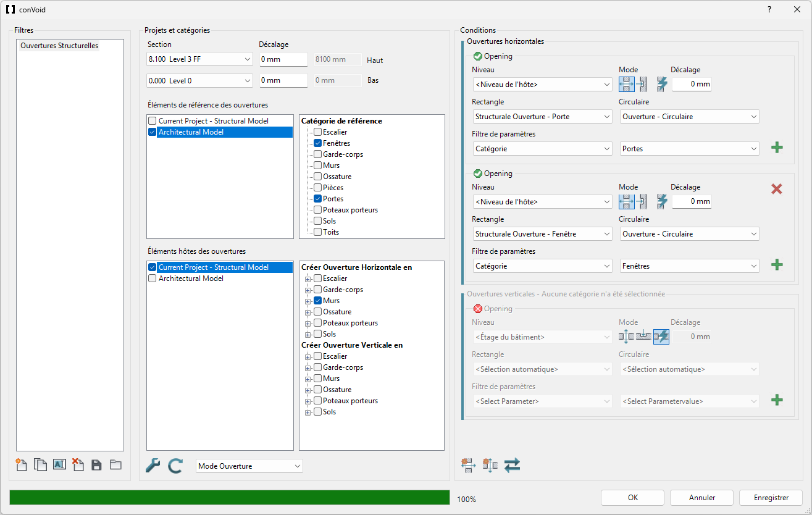Click the green plus beside Portes filter

pos(777,148)
